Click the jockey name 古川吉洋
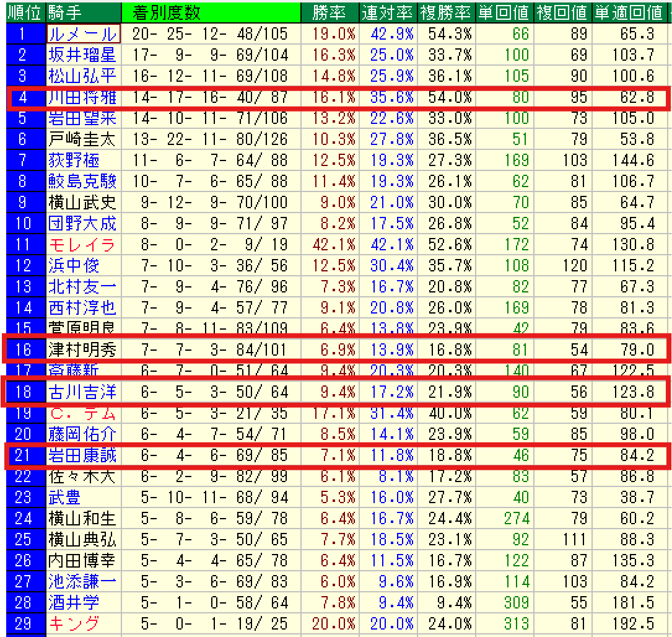The height and width of the screenshot is (637, 672). (x=82, y=392)
